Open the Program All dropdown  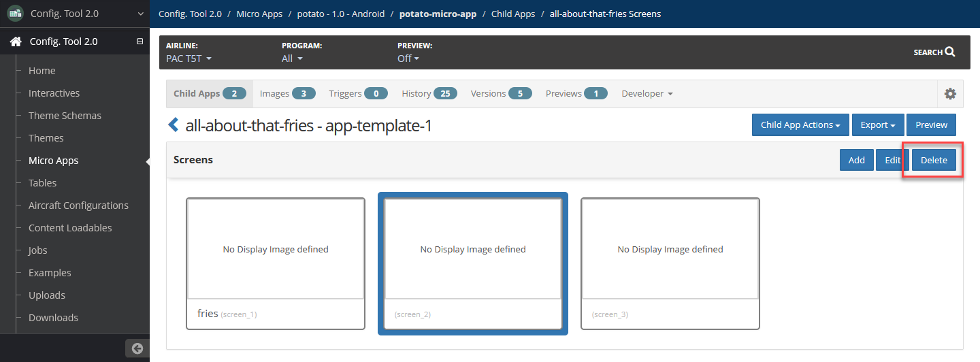coord(292,59)
